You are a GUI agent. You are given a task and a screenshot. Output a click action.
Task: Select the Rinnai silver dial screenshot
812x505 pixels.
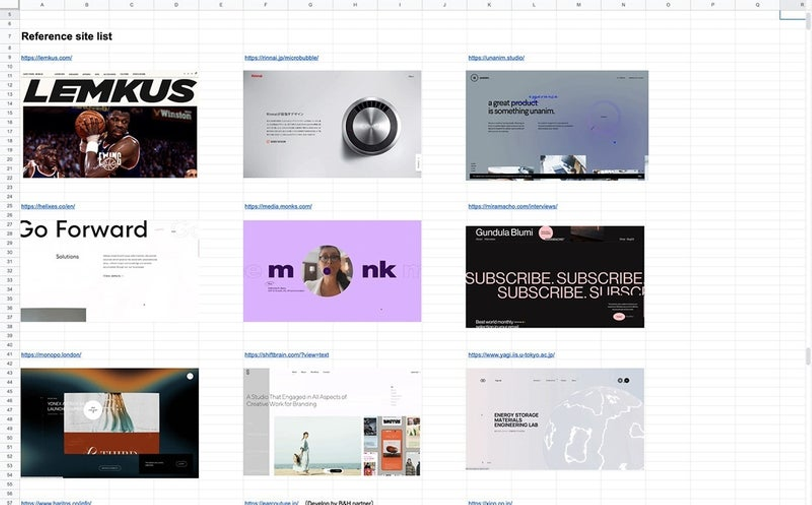pyautogui.click(x=332, y=124)
